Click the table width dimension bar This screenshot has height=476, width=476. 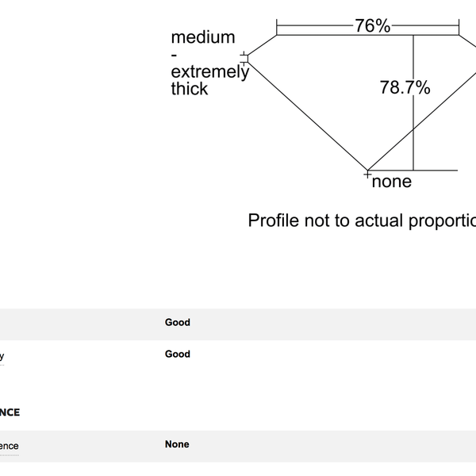coord(367,26)
